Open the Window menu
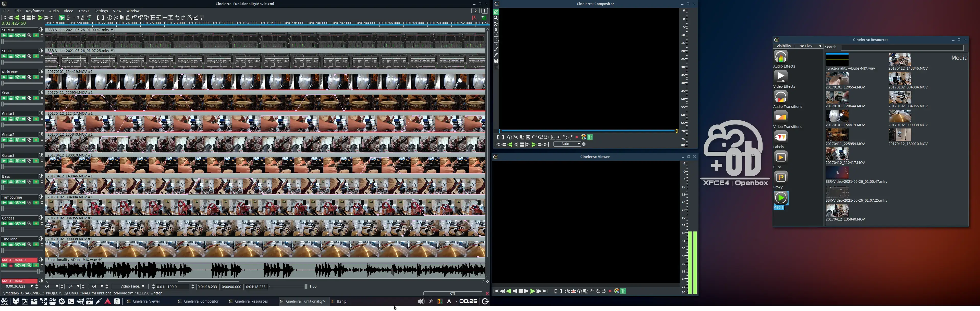This screenshot has width=980, height=311. pyautogui.click(x=133, y=11)
